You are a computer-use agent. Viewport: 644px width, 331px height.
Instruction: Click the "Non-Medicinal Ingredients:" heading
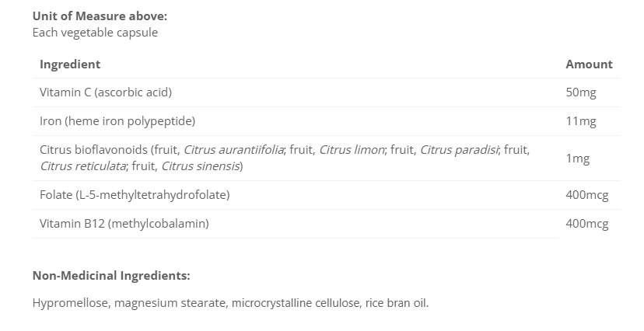[x=111, y=275]
